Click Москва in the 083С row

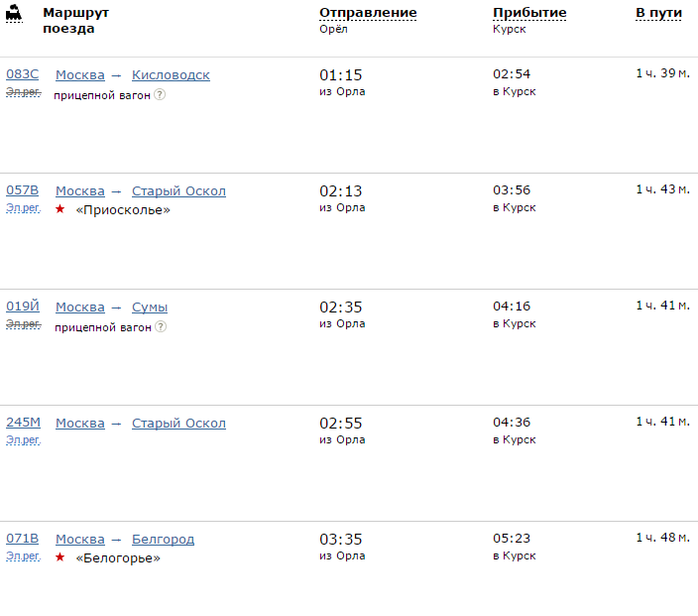79,75
